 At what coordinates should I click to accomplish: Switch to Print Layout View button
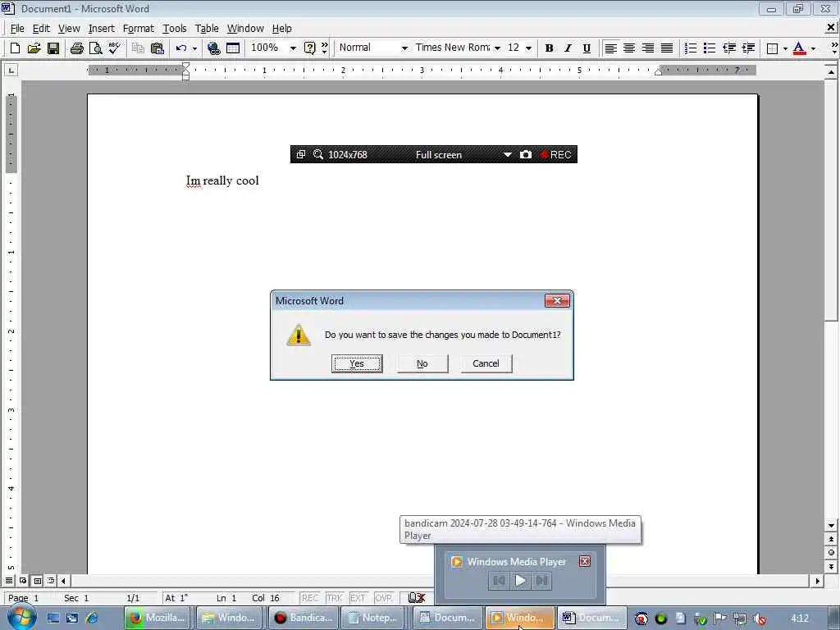(x=38, y=581)
